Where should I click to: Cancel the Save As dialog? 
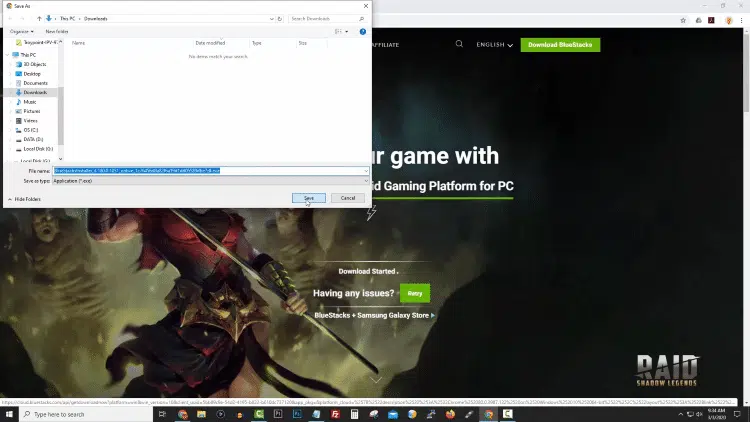pos(348,198)
